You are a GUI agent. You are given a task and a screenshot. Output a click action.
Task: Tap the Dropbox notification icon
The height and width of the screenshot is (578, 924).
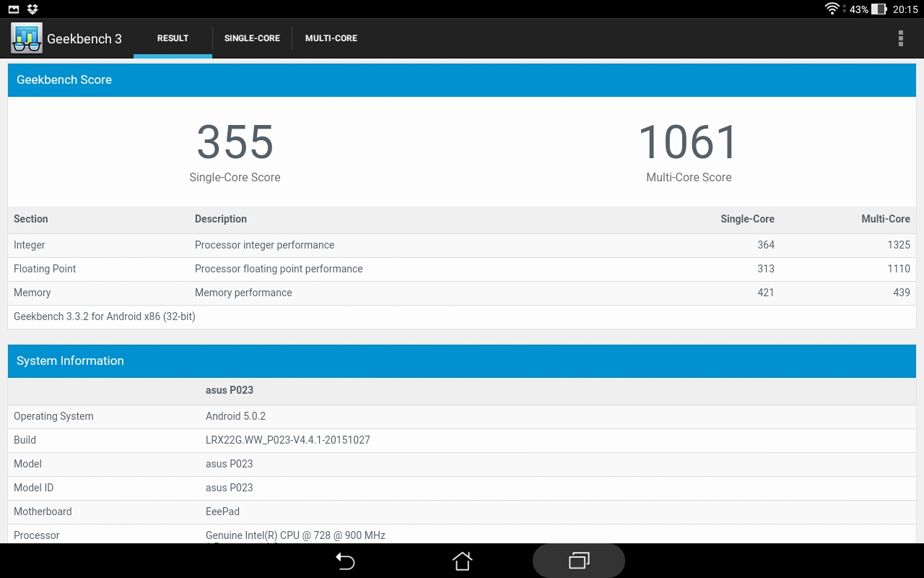click(32, 9)
